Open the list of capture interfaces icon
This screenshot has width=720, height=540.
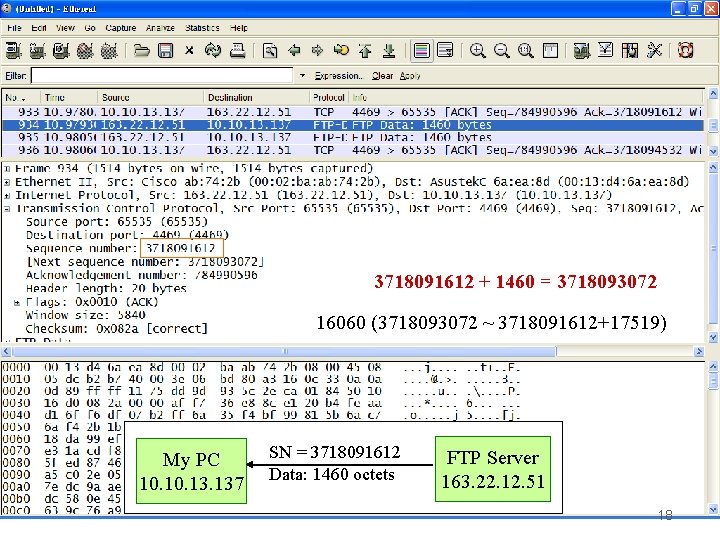tap(13, 50)
